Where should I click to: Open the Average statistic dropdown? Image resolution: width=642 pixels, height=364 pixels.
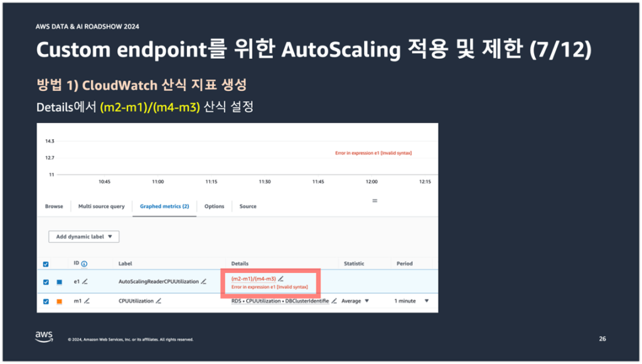pos(355,301)
